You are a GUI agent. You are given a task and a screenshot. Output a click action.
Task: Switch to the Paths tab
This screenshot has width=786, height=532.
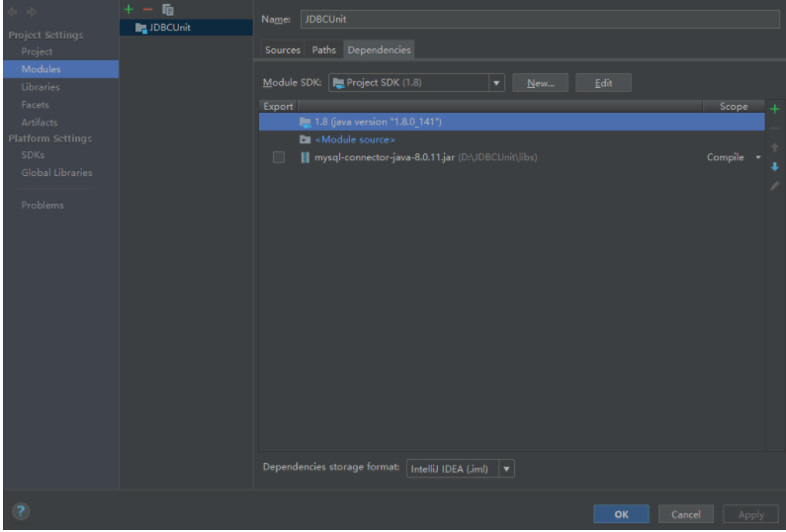tap(324, 49)
